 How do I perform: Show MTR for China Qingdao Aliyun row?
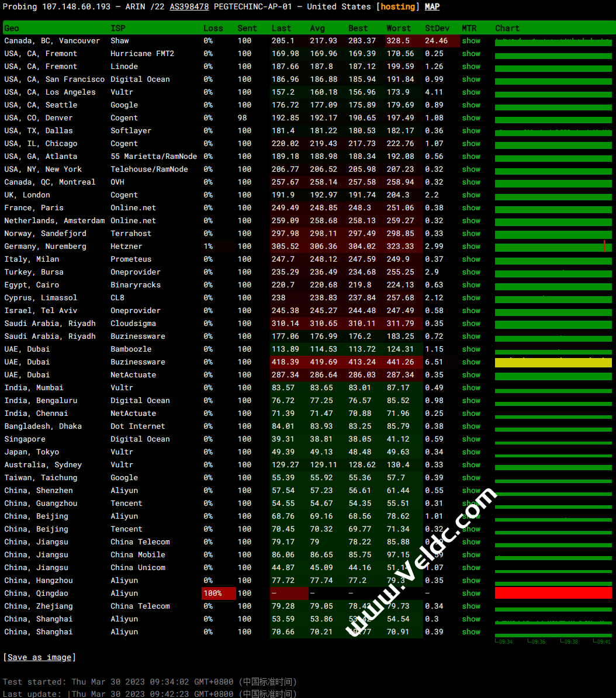coord(471,593)
